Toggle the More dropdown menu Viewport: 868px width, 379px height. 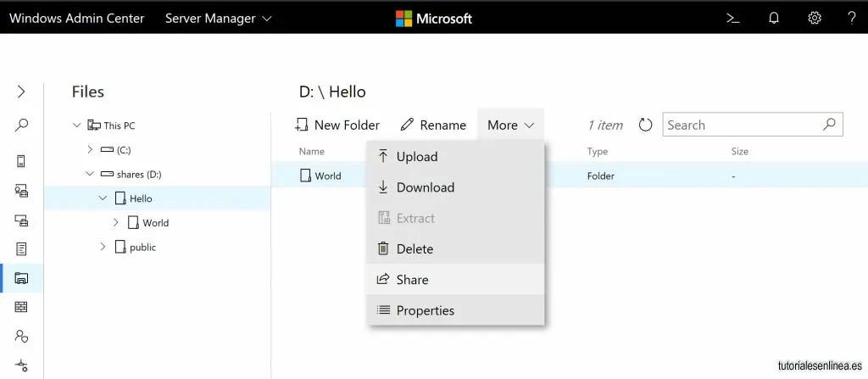[x=510, y=125]
